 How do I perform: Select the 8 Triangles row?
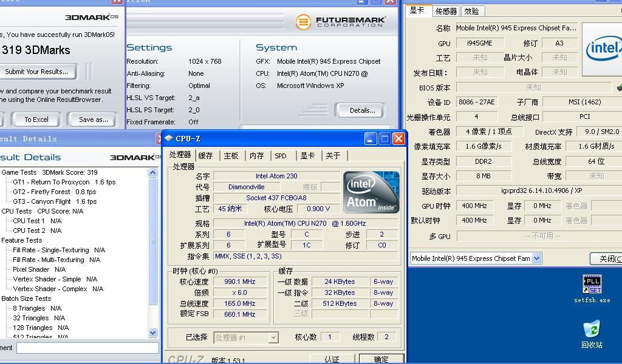[37, 308]
